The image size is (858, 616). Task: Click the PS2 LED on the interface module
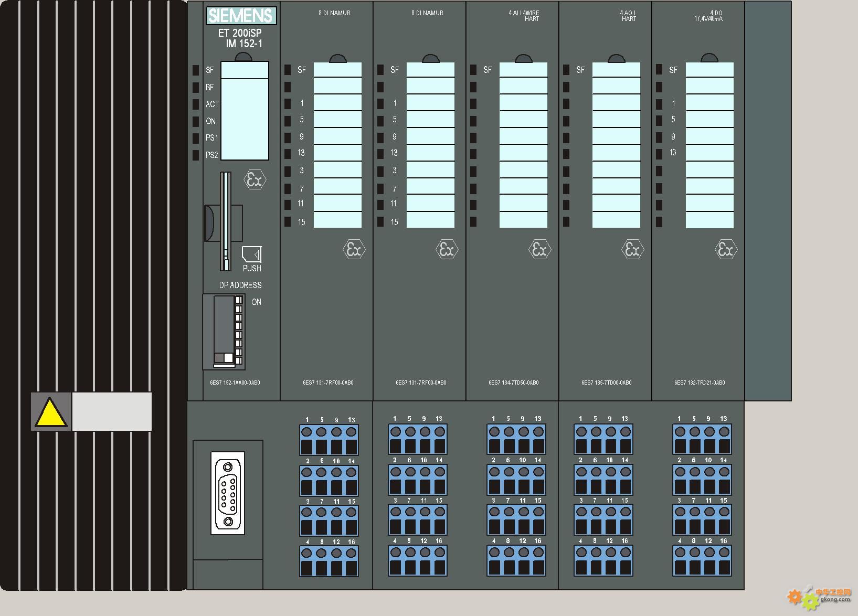tap(196, 155)
